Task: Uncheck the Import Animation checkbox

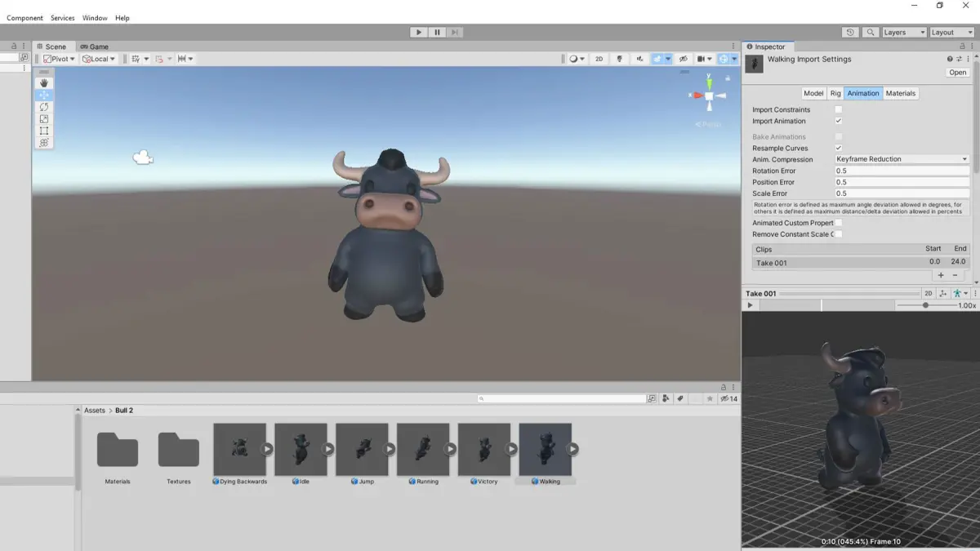Action: coord(838,121)
